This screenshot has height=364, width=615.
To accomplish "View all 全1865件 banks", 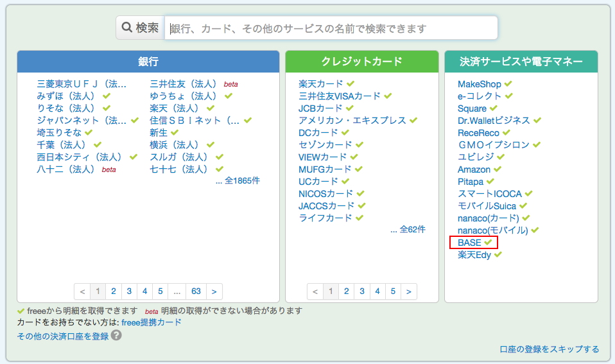I will point(242,181).
